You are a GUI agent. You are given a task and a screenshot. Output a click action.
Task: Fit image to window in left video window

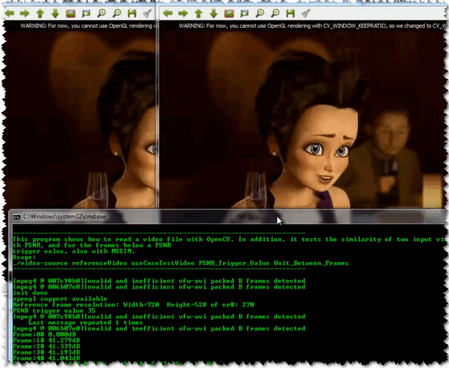point(86,13)
